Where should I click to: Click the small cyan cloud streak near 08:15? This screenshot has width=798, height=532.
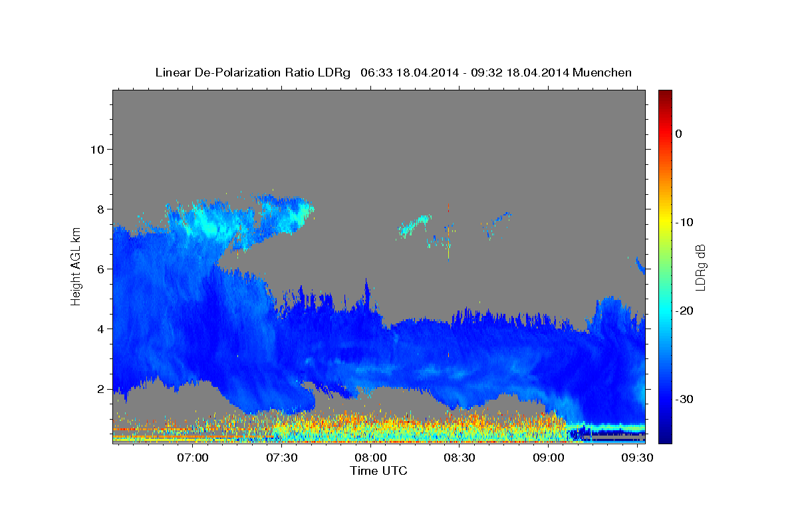click(415, 225)
